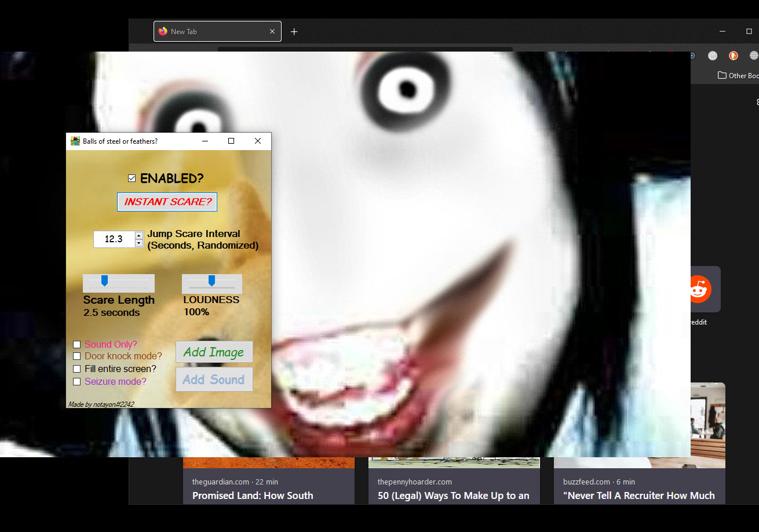The image size is (759, 532).
Task: Click the Add Image button
Action: pos(214,352)
